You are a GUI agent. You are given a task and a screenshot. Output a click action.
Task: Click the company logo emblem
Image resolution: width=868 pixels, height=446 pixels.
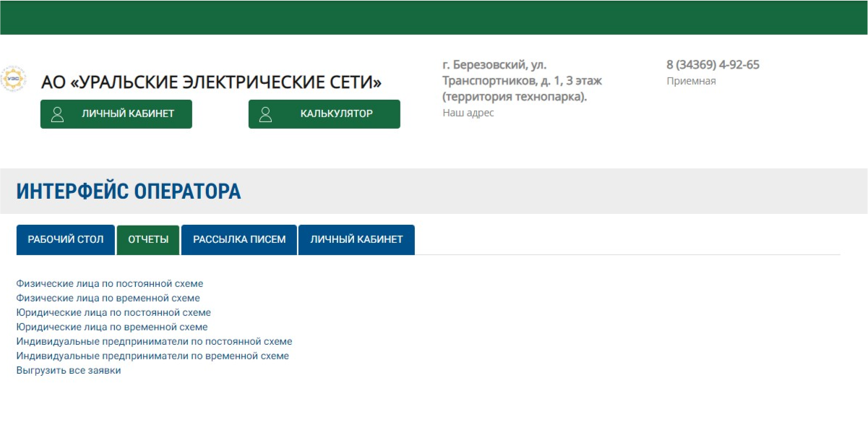pos(13,79)
